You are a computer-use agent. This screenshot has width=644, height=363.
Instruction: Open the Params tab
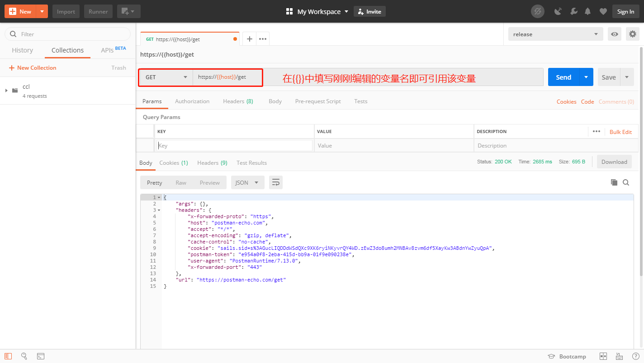(152, 101)
